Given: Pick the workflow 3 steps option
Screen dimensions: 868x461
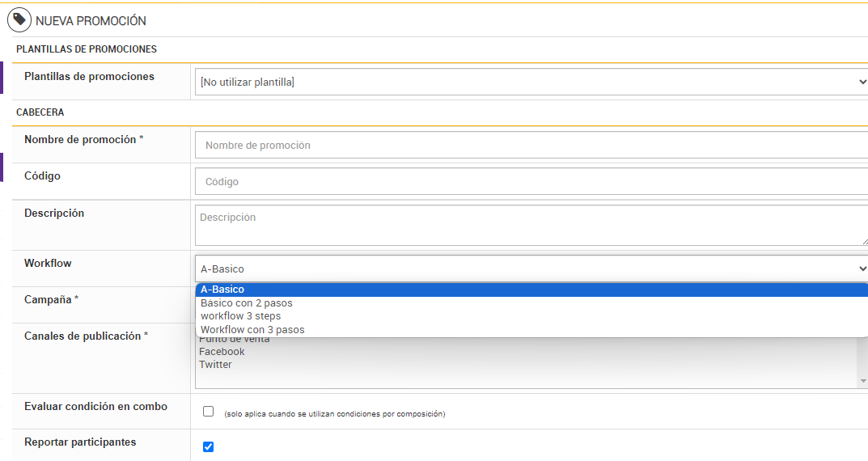Looking at the screenshot, I should (531, 316).
